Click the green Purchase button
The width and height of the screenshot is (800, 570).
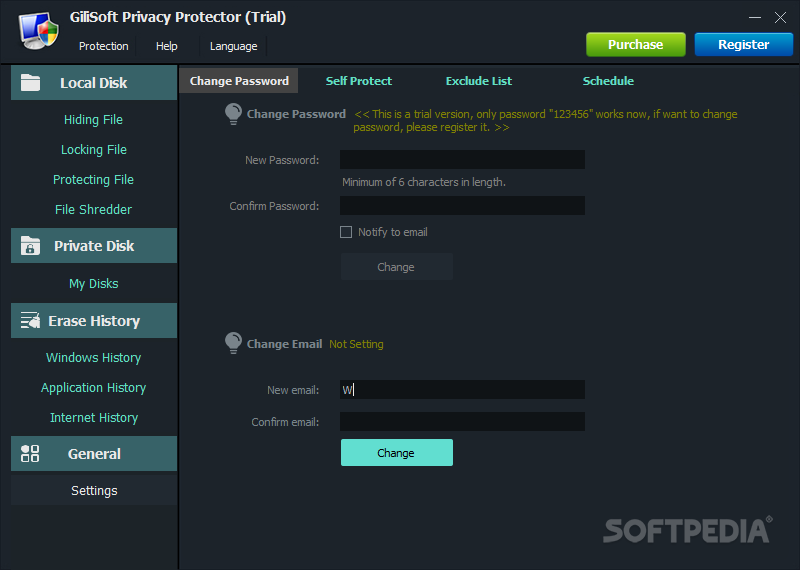636,44
